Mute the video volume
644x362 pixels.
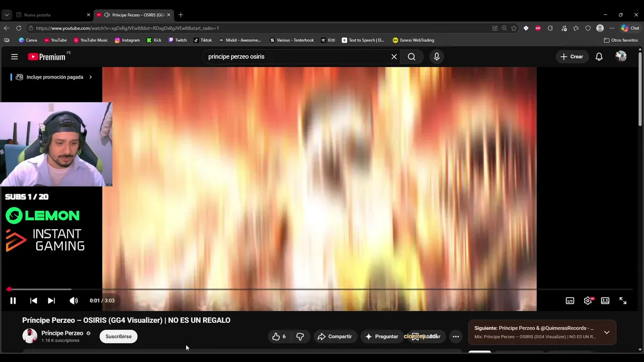pos(74,301)
